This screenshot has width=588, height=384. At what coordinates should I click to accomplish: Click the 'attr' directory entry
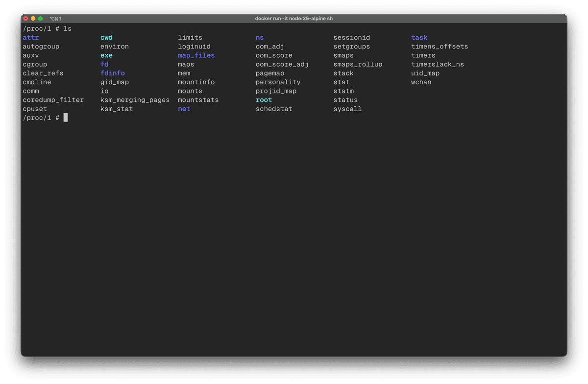pos(31,38)
